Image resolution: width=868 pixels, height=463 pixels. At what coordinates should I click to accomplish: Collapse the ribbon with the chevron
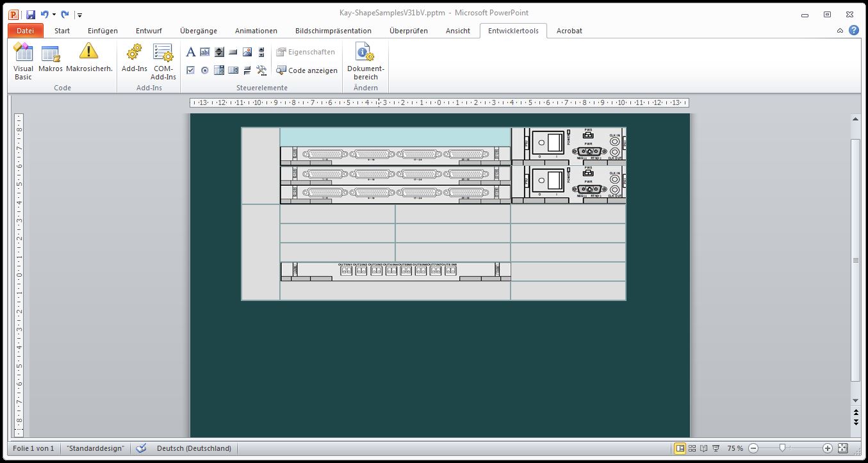tap(840, 30)
